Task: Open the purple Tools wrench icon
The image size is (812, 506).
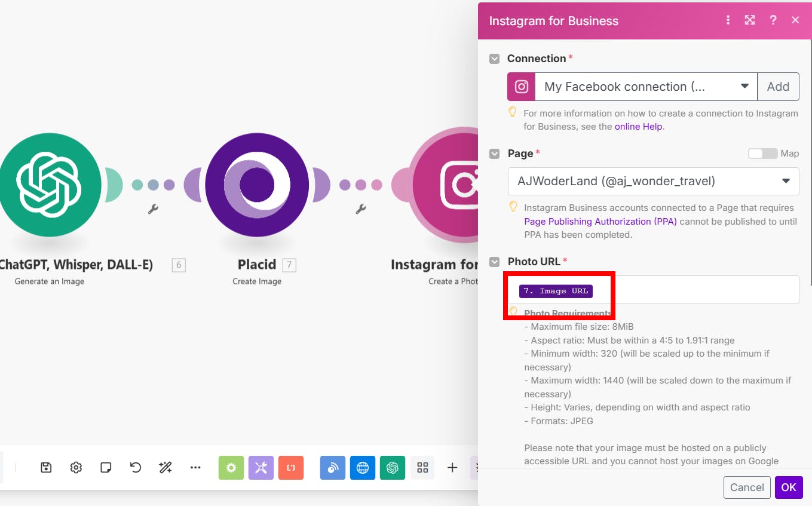Action: 261,468
